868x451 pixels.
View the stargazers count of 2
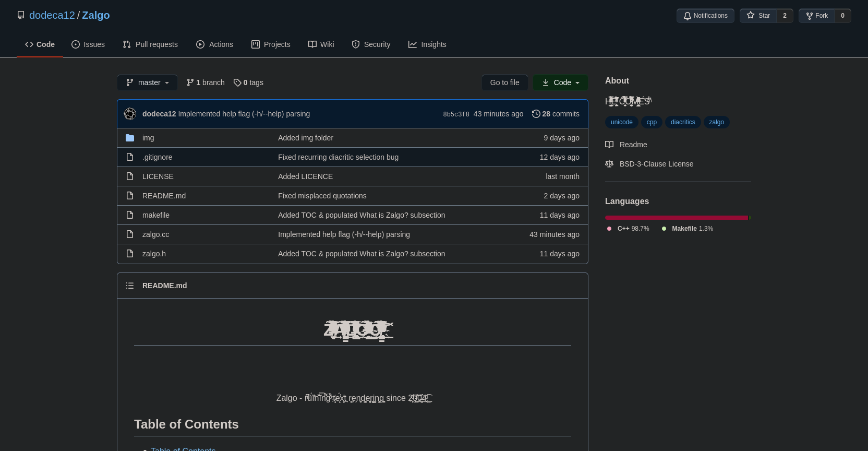785,16
